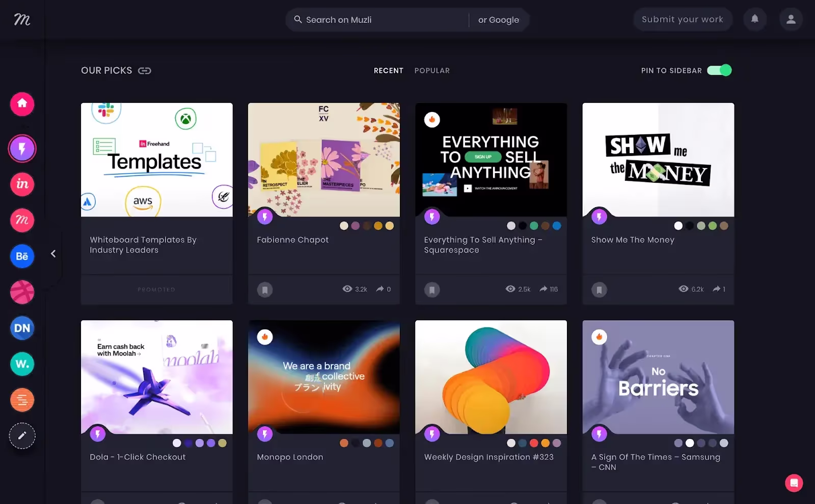The width and height of the screenshot is (815, 504).
Task: Switch to the Popular tab
Action: (x=432, y=71)
